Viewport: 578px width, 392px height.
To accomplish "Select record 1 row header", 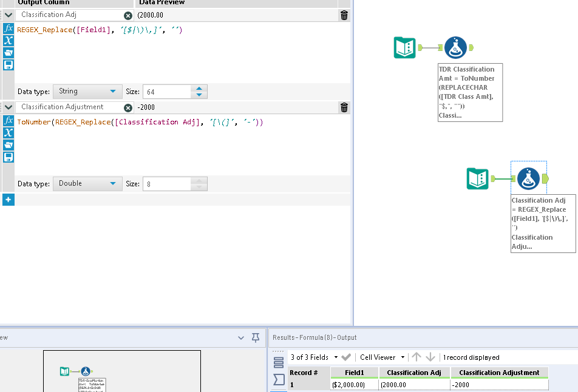I will (309, 385).
